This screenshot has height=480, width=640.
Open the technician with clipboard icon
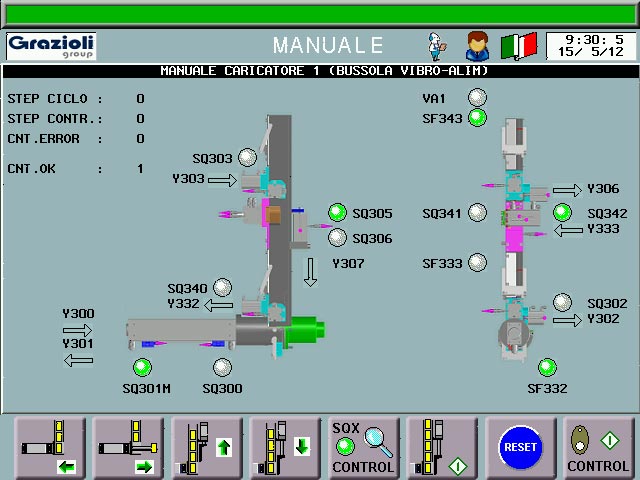click(x=436, y=47)
